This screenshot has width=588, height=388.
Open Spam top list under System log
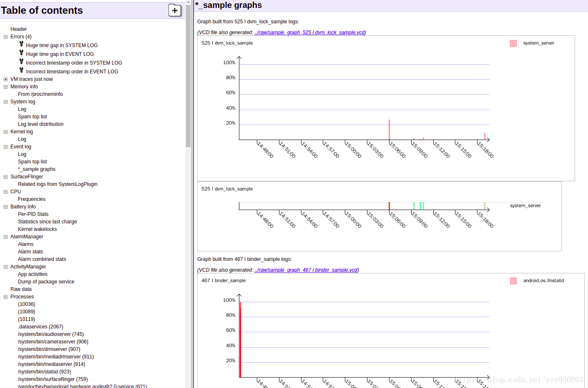pyautogui.click(x=33, y=117)
